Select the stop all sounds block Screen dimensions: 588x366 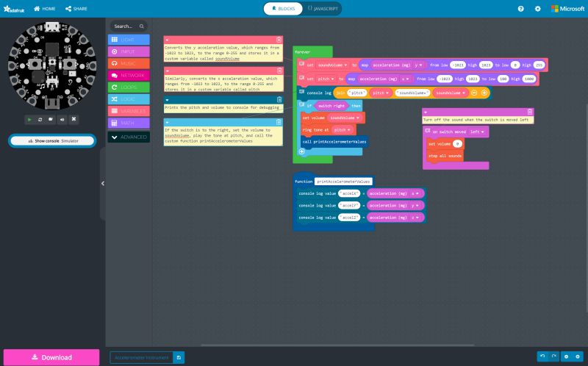(445, 156)
